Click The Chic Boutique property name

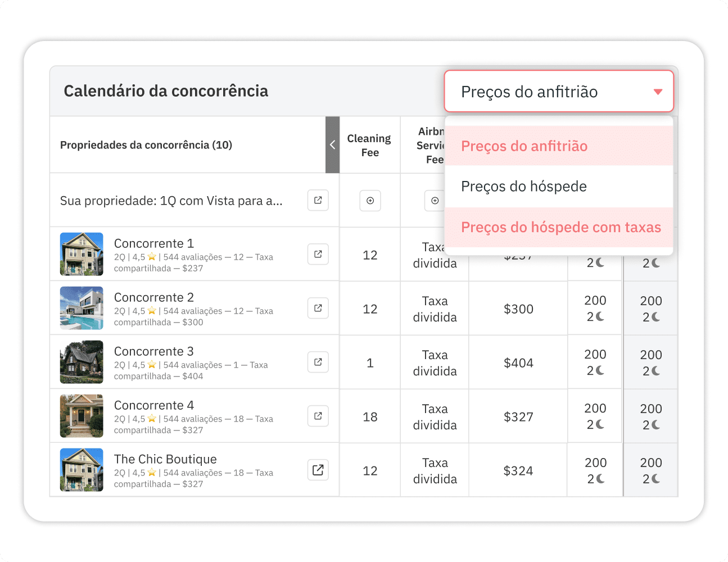tap(165, 459)
